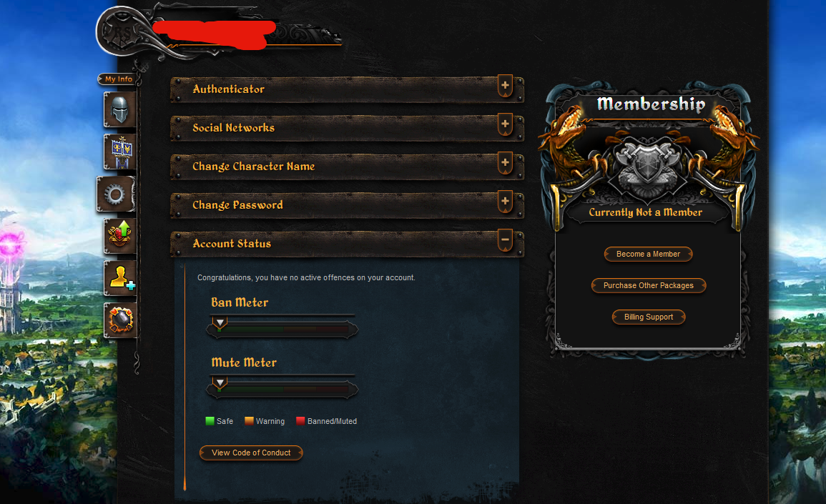Select the gear settings sidebar icon

(x=116, y=194)
